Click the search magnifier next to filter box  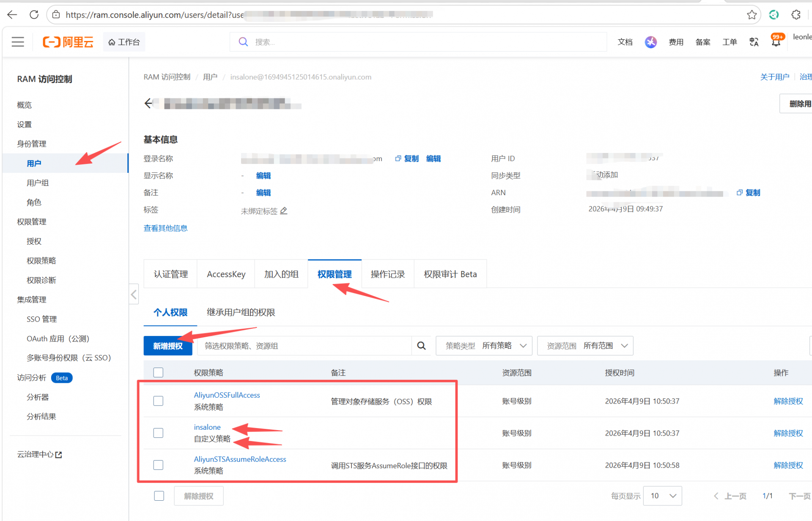click(x=421, y=346)
